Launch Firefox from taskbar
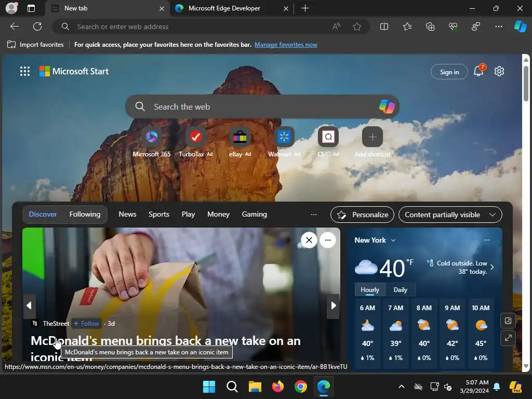This screenshot has width=532, height=399. tap(277, 387)
